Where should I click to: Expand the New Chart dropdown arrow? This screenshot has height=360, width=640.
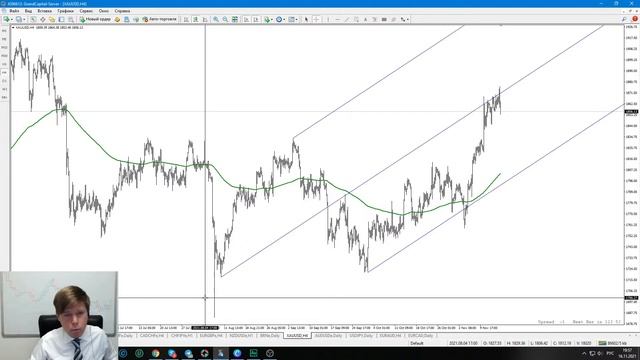(11, 19)
